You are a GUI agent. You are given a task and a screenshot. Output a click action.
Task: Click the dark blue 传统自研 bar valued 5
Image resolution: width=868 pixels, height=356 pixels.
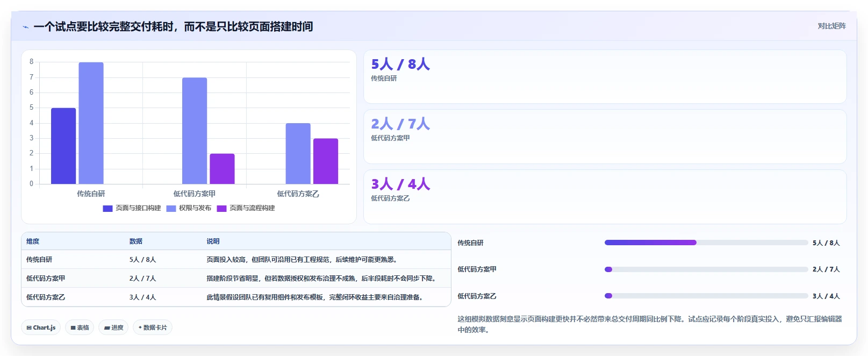pos(63,146)
